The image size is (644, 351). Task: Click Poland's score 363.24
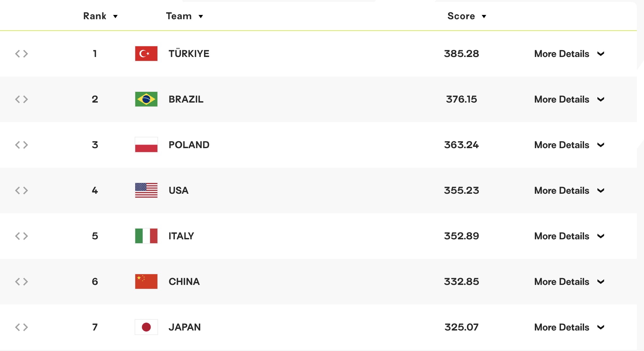(x=461, y=145)
